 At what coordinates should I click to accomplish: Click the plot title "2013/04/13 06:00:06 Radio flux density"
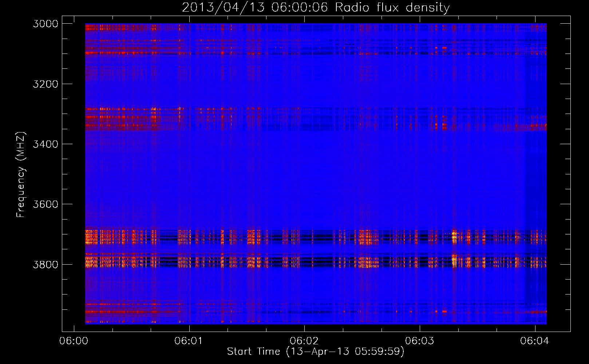pyautogui.click(x=316, y=7)
